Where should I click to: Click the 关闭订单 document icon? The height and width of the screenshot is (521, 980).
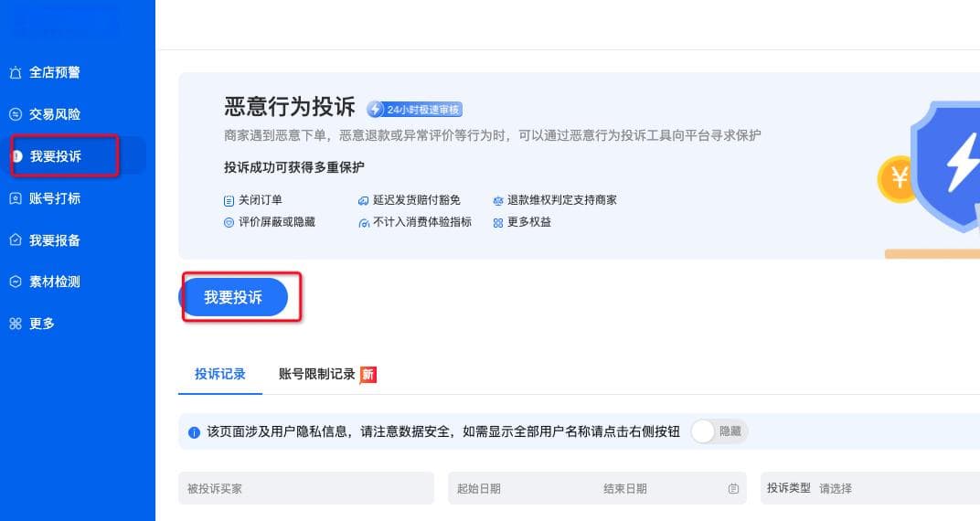[x=229, y=200]
